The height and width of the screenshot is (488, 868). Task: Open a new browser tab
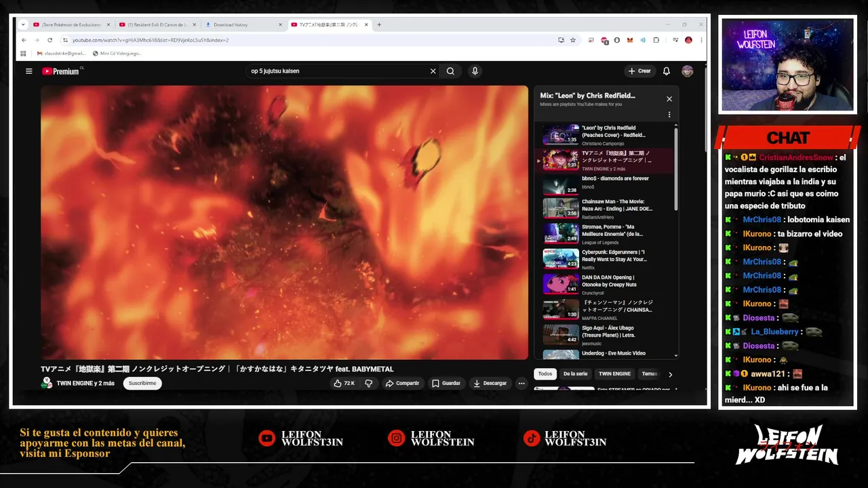[x=379, y=24]
